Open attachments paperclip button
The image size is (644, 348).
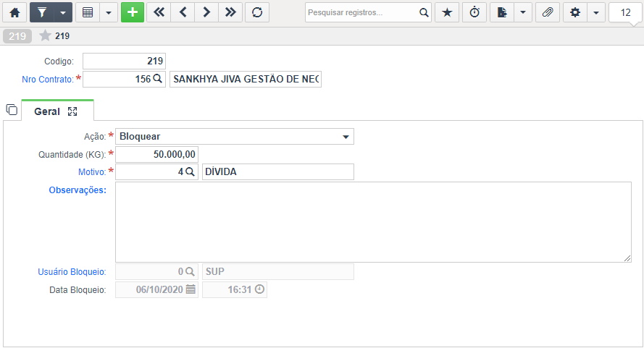click(548, 12)
